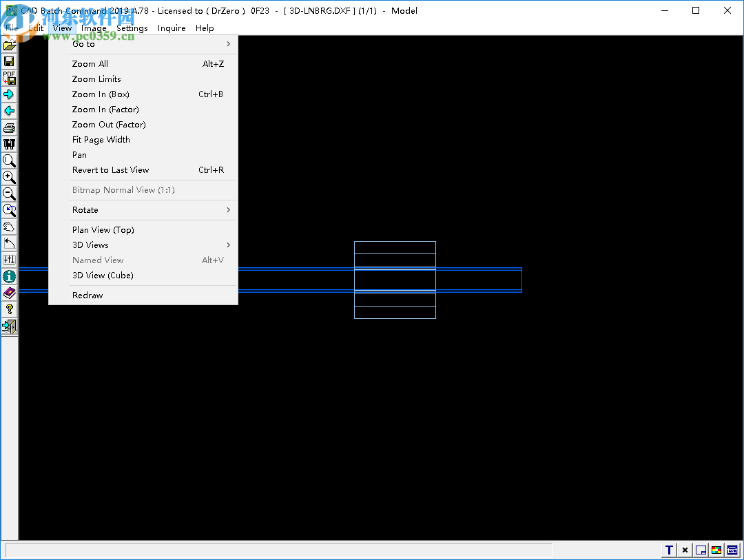Click the Print icon in the toolbar

(9, 127)
